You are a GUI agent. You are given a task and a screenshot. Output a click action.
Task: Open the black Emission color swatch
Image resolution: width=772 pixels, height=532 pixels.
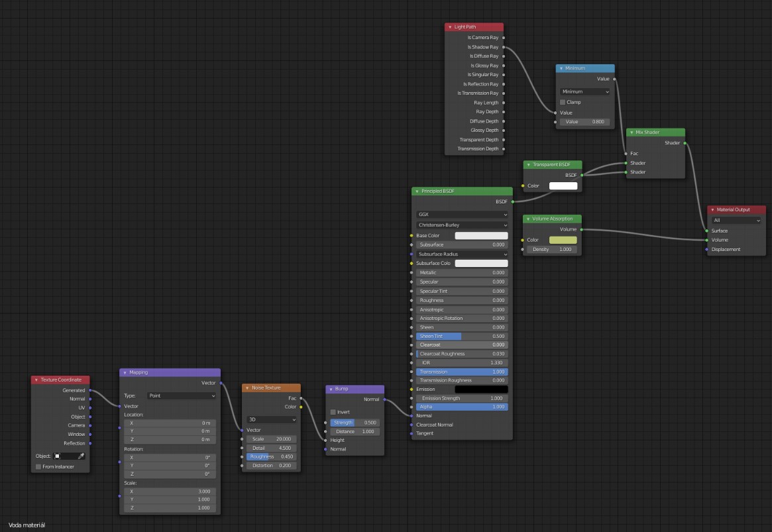coord(481,390)
